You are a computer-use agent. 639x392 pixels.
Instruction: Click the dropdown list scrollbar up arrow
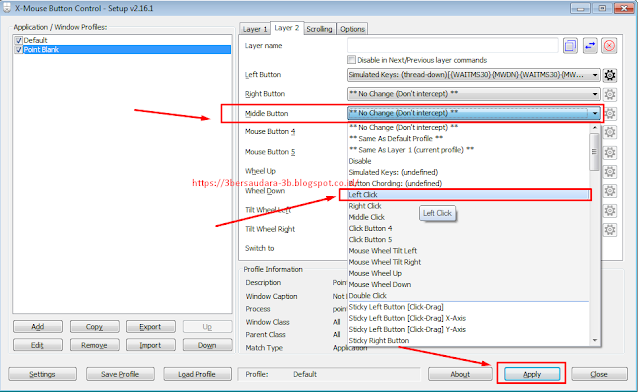click(595, 128)
